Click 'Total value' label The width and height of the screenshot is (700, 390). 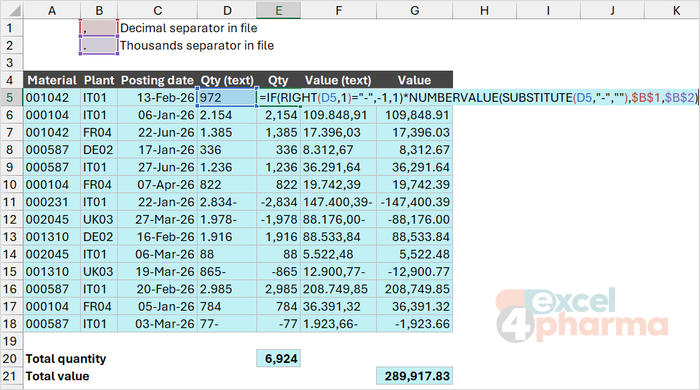(57, 376)
